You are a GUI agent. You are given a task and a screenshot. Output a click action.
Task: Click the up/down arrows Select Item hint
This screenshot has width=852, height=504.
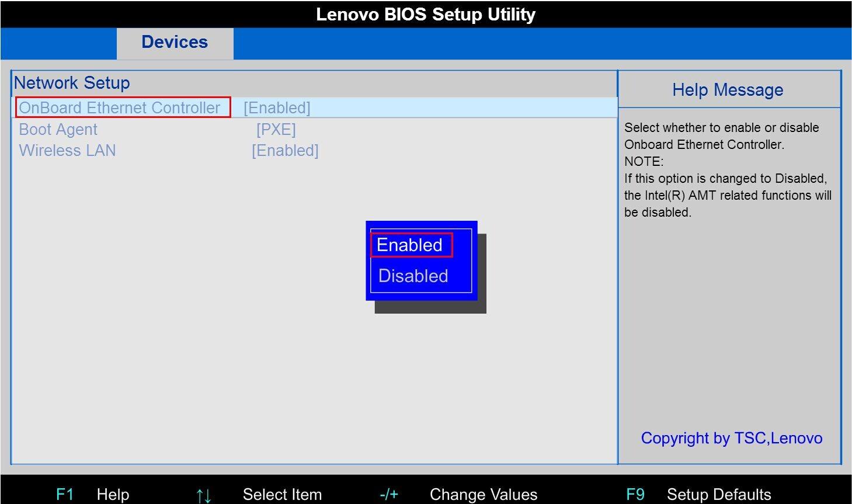259,495
